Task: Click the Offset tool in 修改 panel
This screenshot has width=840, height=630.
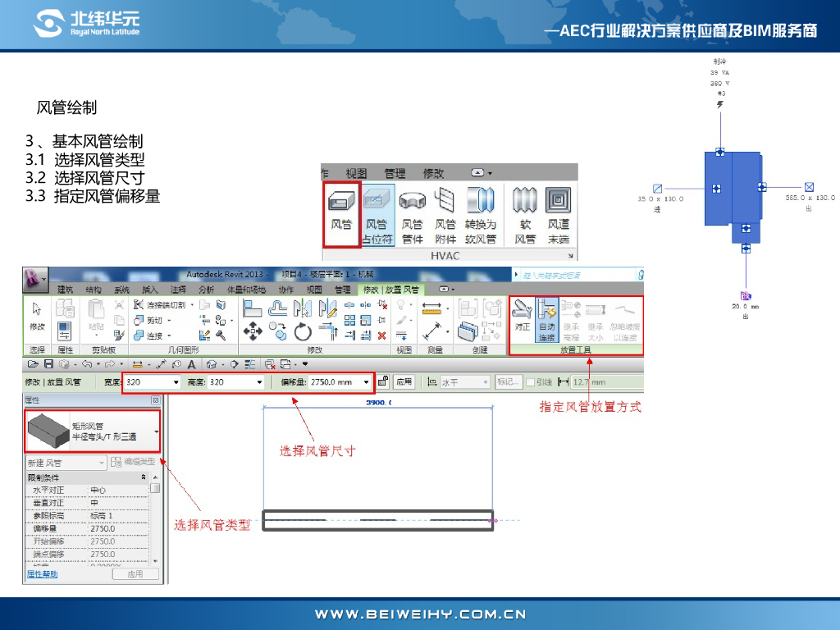Action: (x=277, y=308)
